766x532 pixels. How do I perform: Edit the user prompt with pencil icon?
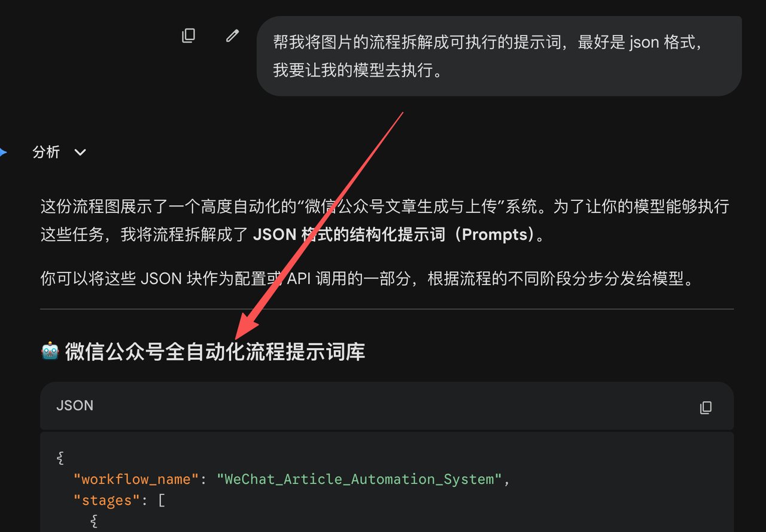232,36
